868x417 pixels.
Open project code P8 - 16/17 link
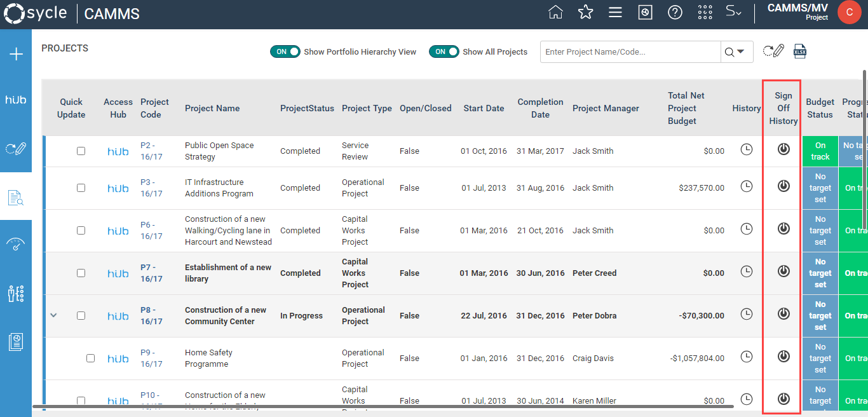[x=151, y=315]
